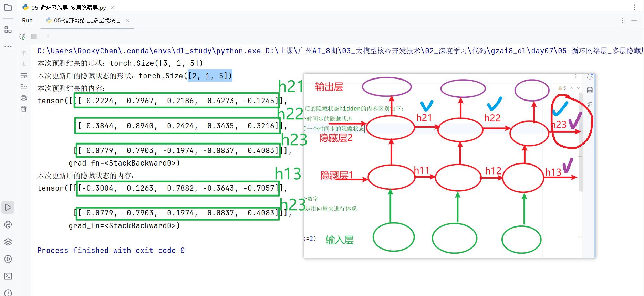Open more run toolbar actions menu
This screenshot has height=296, width=644.
point(48,36)
